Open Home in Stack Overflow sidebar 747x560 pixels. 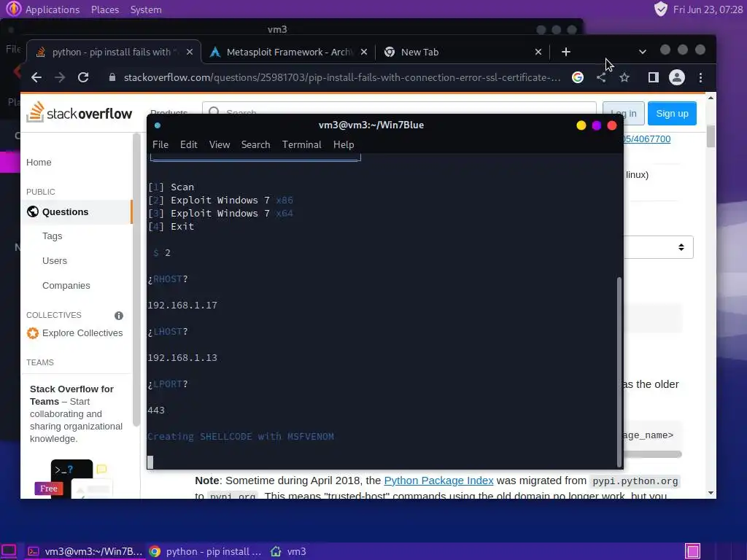(x=39, y=163)
